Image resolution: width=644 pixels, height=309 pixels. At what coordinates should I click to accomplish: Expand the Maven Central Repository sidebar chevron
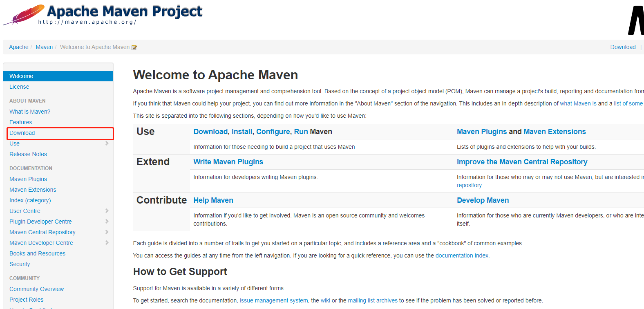[107, 232]
